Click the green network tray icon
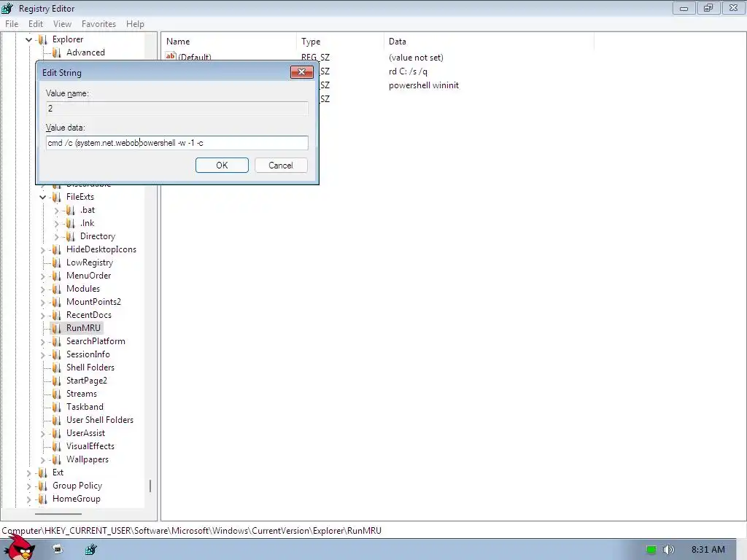 point(651,550)
